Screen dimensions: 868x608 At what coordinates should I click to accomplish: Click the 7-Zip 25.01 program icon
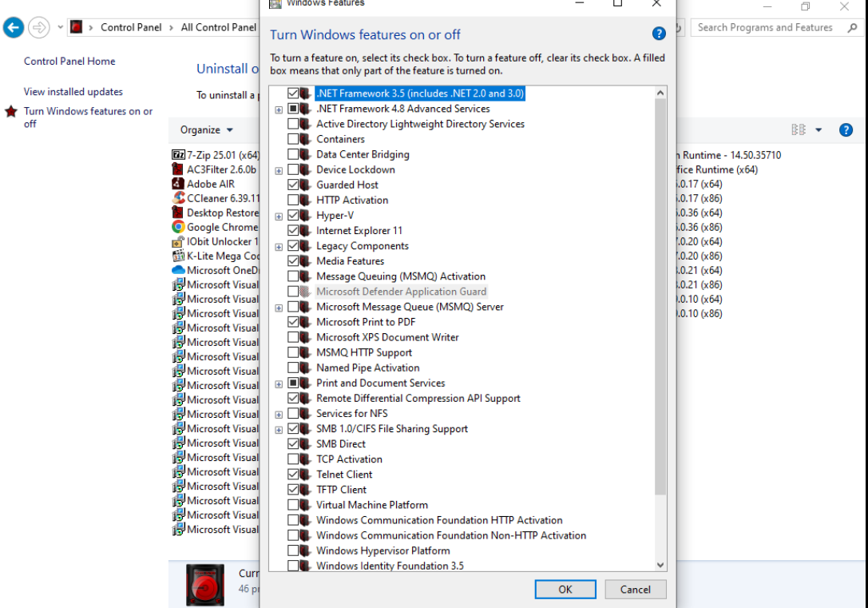pos(178,155)
